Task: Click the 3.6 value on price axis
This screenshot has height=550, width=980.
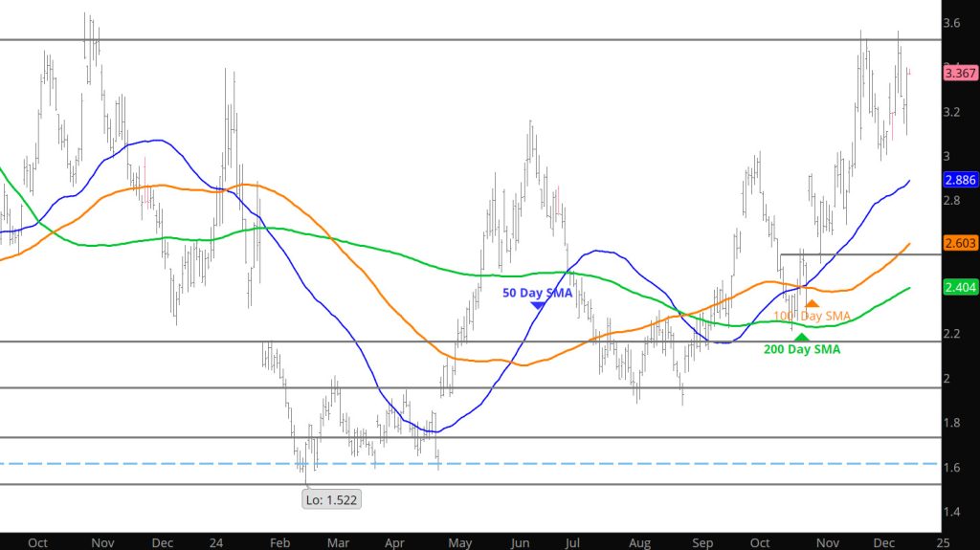Action: [952, 23]
